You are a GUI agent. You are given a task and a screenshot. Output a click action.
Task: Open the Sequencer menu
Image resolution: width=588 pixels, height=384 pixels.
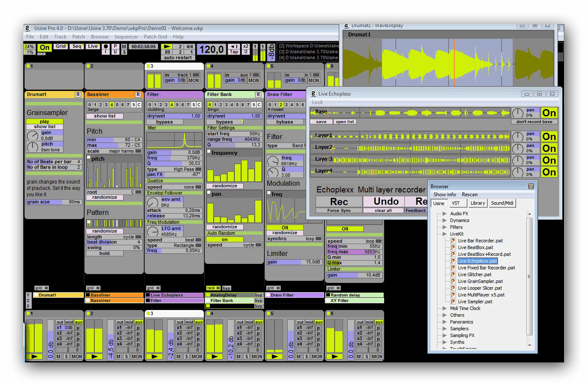coord(126,37)
